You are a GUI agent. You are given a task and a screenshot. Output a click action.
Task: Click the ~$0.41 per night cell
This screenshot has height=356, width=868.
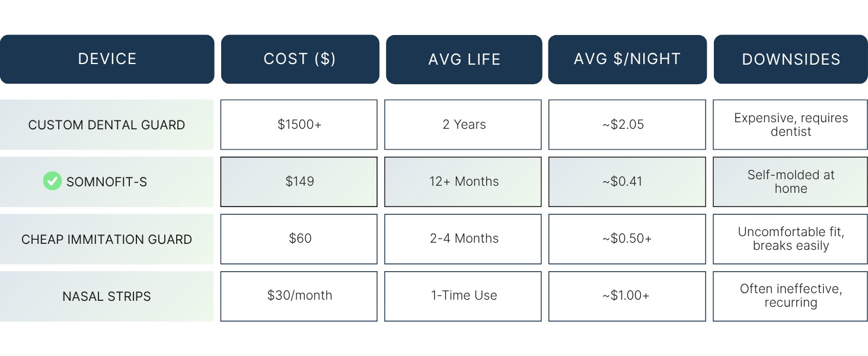tap(627, 182)
